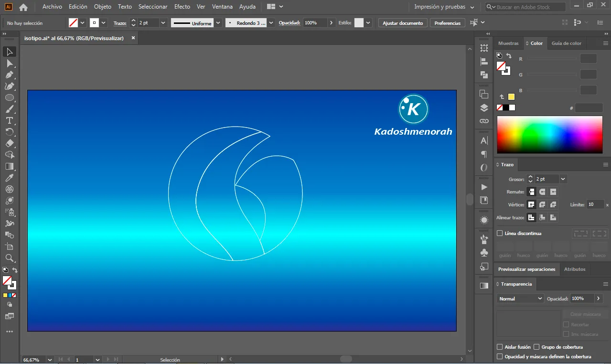Select the Paintbrush tool

point(9,109)
